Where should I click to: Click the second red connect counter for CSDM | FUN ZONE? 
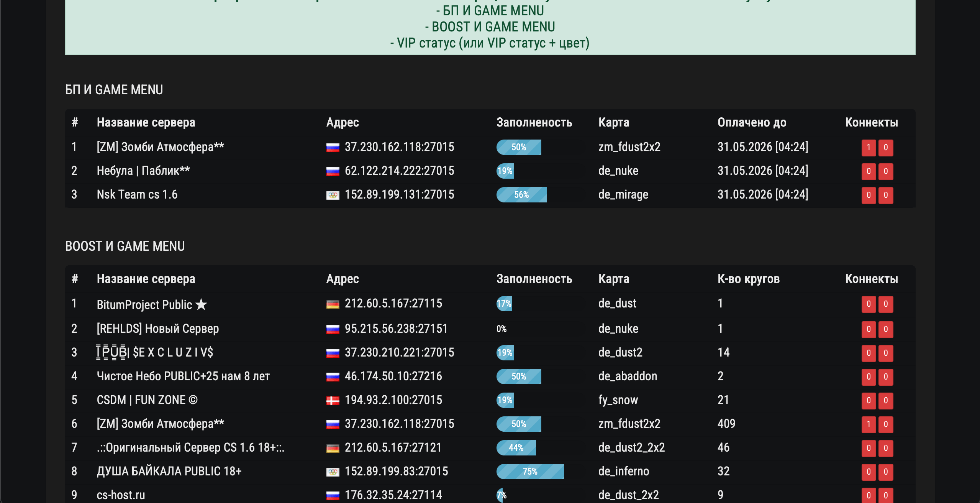point(886,401)
